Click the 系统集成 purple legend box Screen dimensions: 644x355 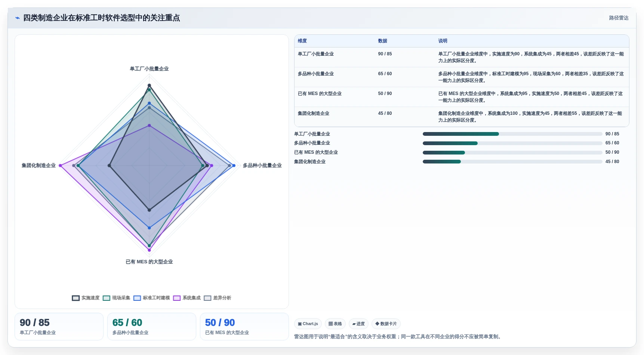click(177, 298)
